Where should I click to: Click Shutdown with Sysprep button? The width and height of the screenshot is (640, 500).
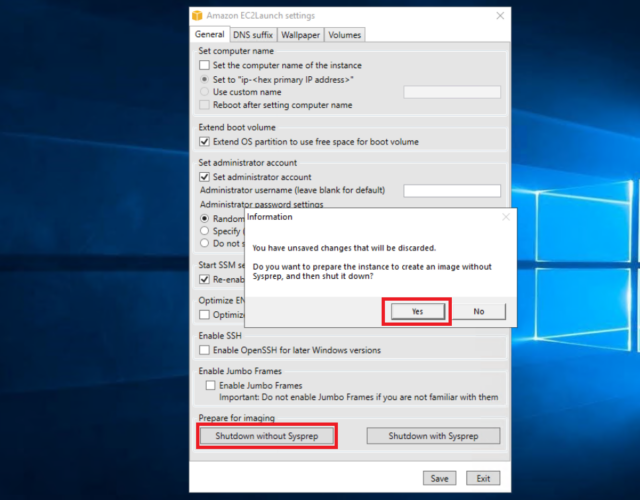tap(433, 436)
